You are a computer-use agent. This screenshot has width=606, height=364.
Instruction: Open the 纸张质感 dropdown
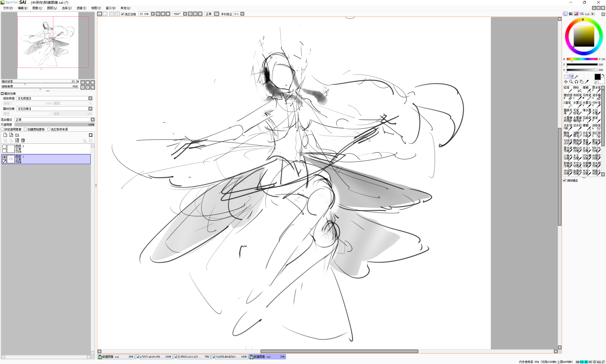point(90,98)
